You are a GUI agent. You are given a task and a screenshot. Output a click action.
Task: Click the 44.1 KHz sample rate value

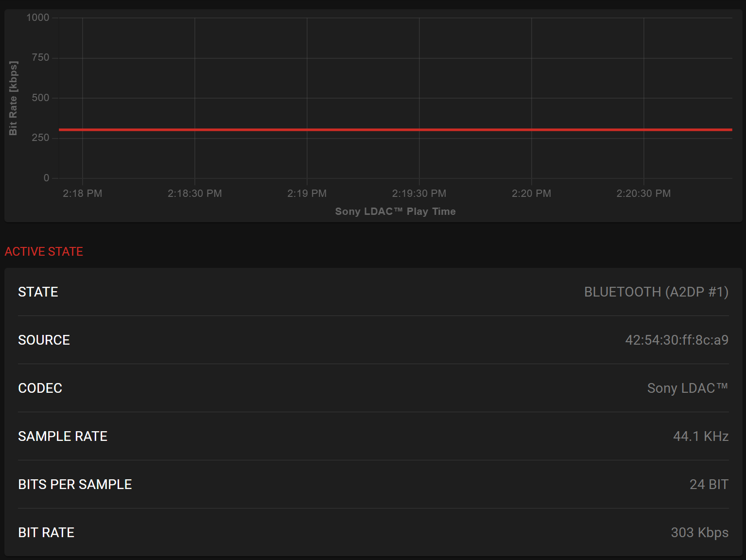tap(700, 436)
